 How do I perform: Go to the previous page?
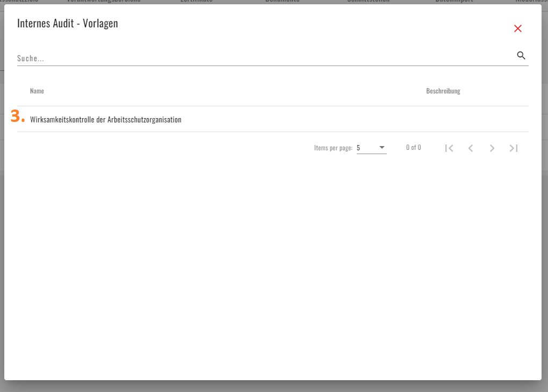click(x=471, y=148)
